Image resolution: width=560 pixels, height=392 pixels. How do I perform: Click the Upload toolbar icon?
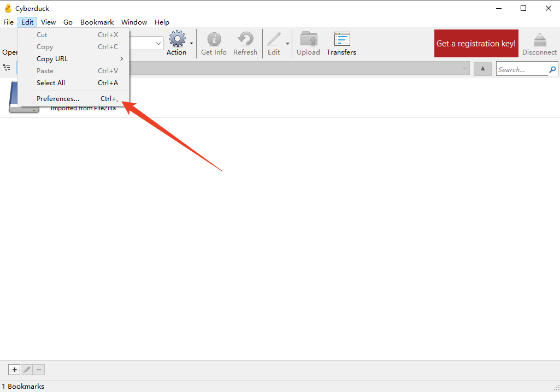click(309, 39)
